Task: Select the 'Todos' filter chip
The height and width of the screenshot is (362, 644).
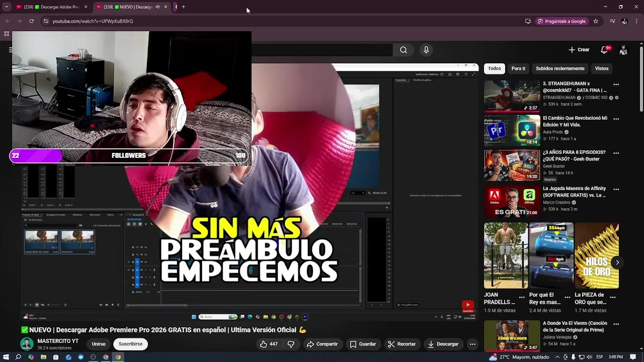Action: pyautogui.click(x=495, y=68)
